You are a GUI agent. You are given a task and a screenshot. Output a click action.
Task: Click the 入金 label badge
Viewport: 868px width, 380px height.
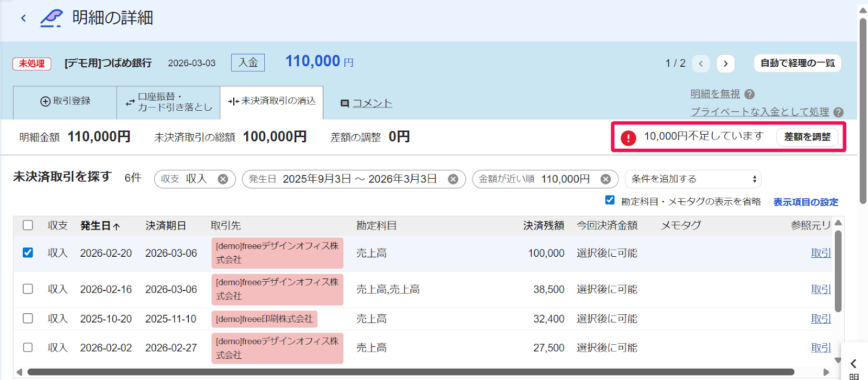248,62
